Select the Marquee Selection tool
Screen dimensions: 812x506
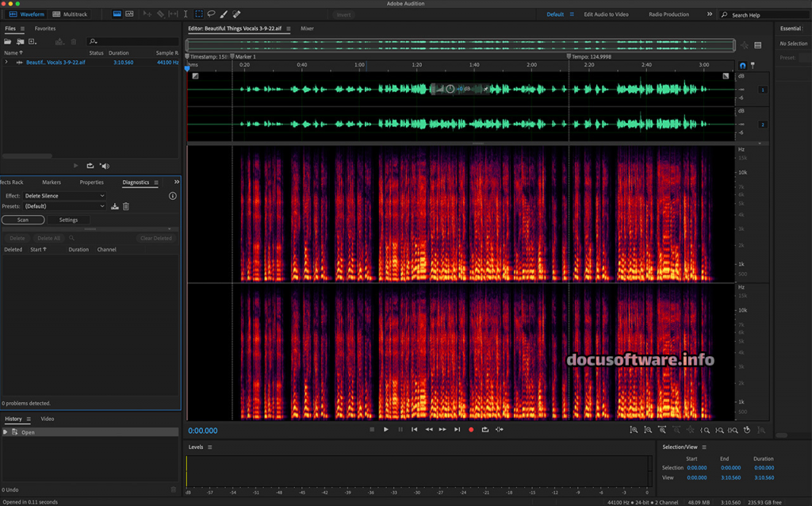(198, 14)
